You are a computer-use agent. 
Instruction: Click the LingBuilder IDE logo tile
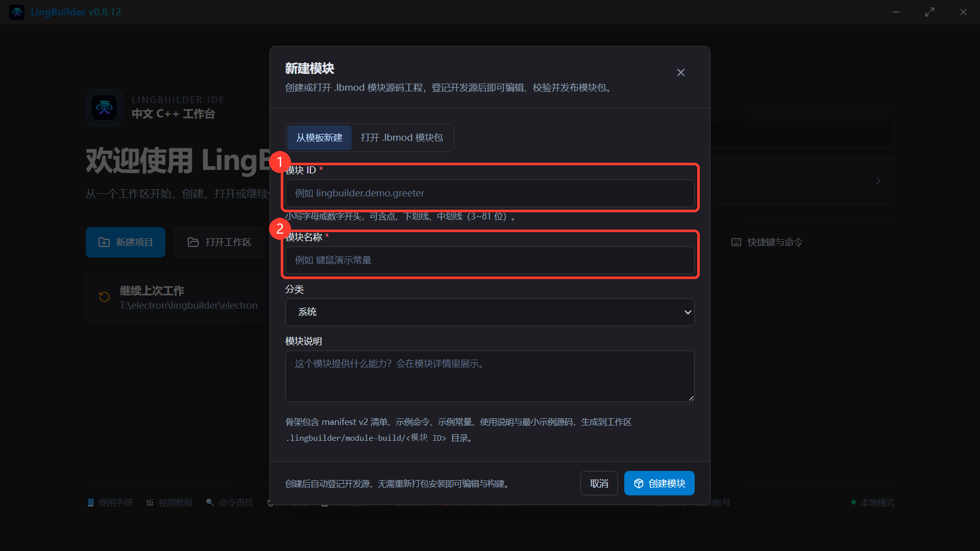click(x=104, y=108)
